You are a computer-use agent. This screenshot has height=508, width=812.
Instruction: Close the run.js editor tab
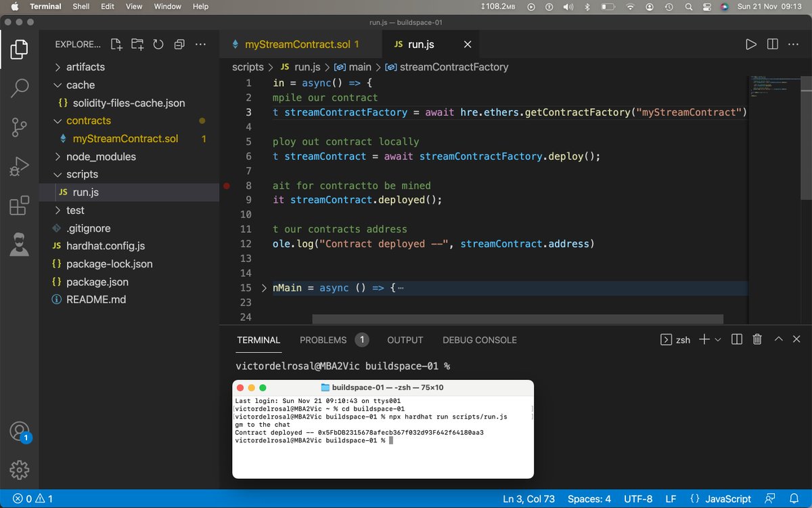click(x=467, y=45)
